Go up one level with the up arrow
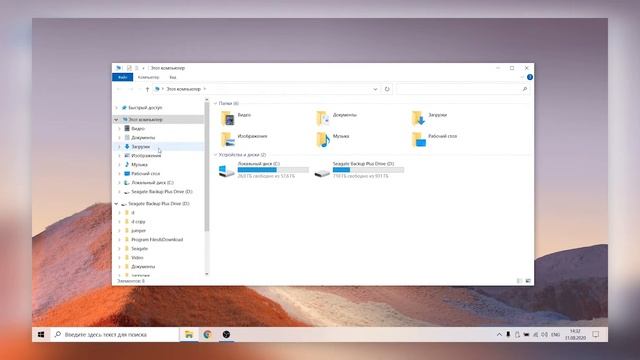The height and width of the screenshot is (360, 640). click(x=147, y=89)
